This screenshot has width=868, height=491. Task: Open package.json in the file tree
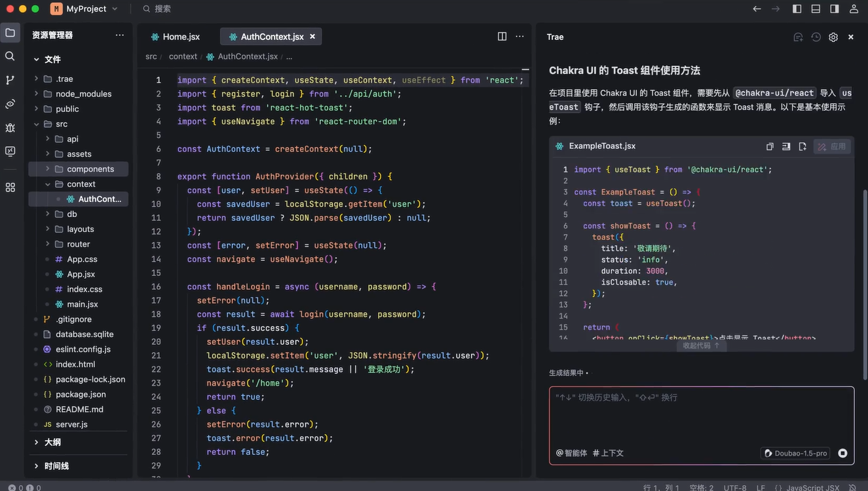point(81,395)
